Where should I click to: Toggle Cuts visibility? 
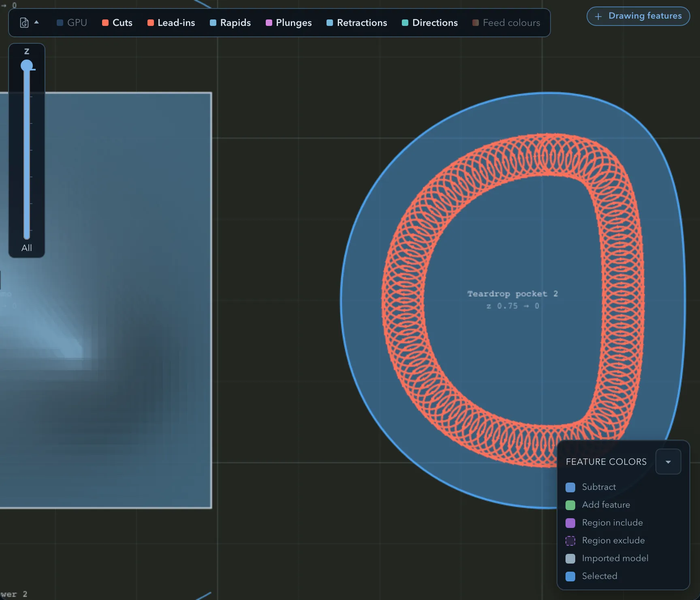tap(117, 23)
